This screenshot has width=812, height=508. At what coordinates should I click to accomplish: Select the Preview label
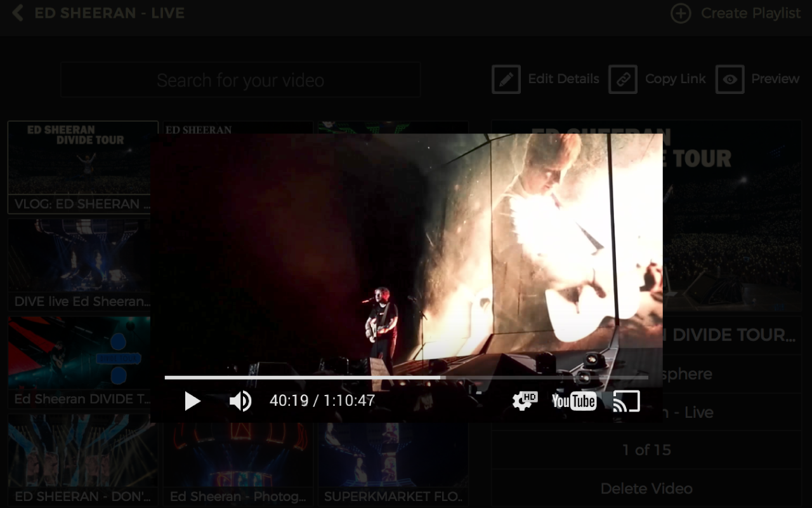point(775,79)
